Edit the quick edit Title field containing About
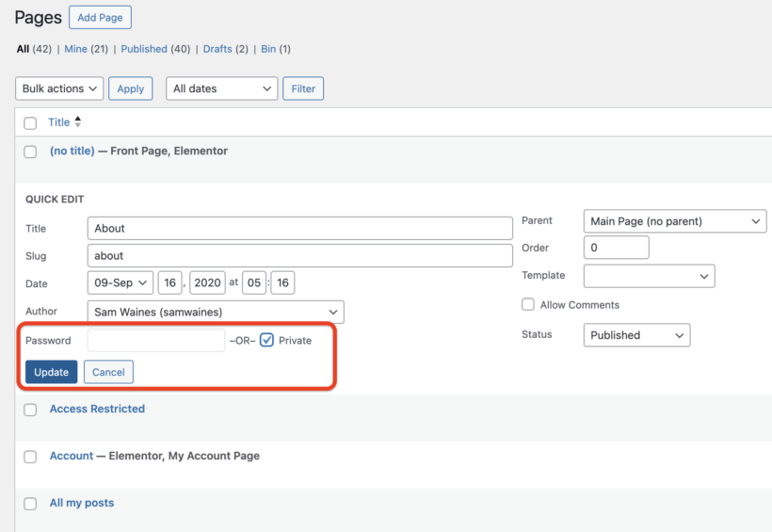The image size is (772, 532). [x=300, y=229]
